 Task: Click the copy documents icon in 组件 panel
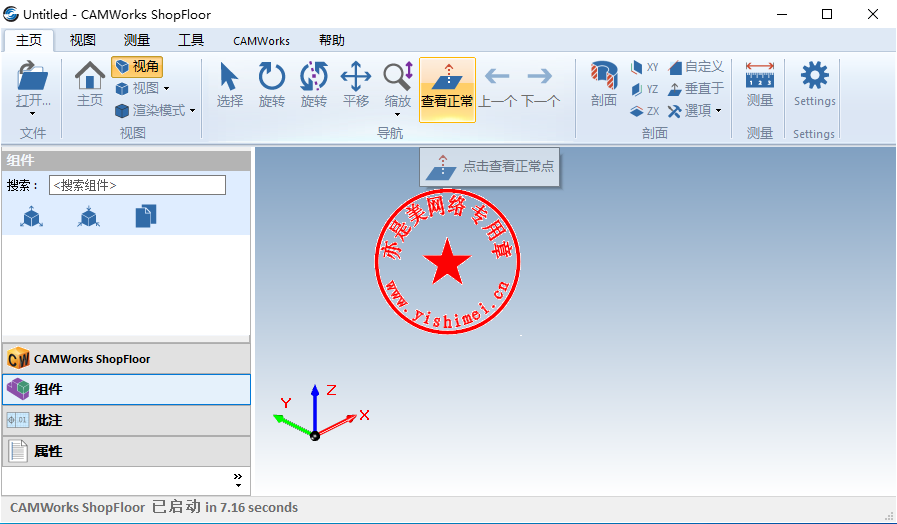tap(146, 217)
